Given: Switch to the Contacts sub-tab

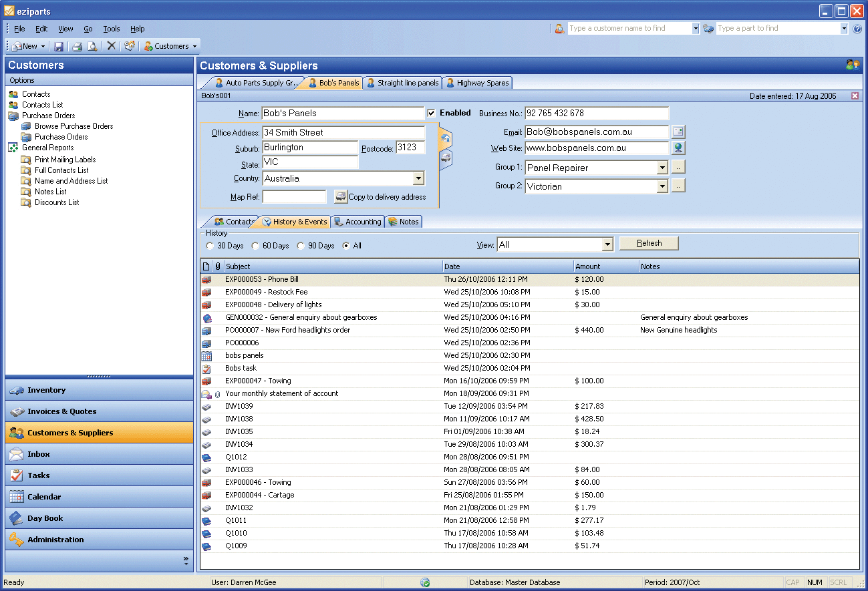Looking at the screenshot, I should click(235, 222).
